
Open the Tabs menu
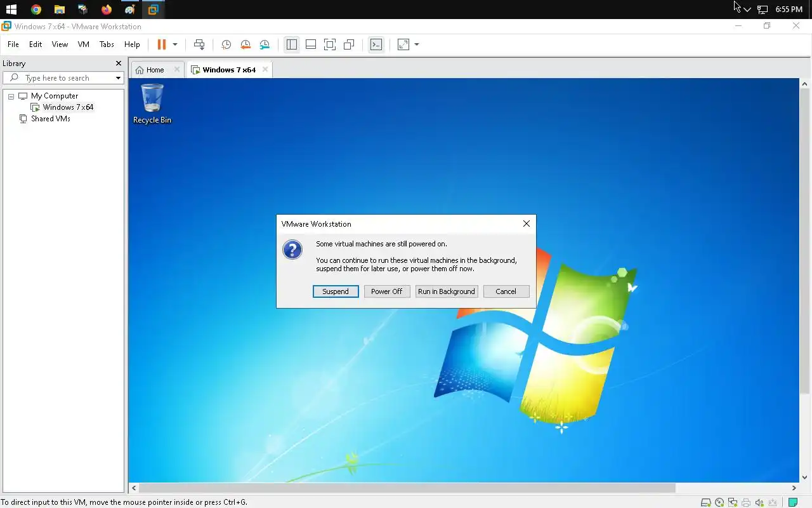[107, 44]
